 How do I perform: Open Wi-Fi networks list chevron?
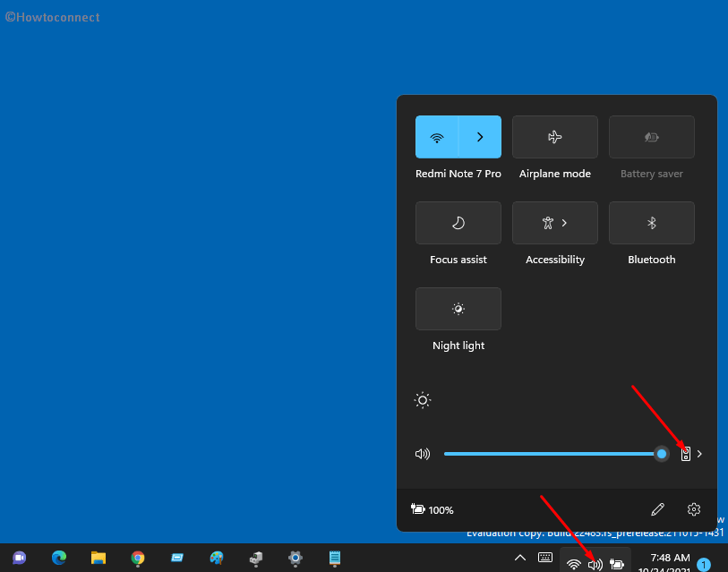pos(480,137)
